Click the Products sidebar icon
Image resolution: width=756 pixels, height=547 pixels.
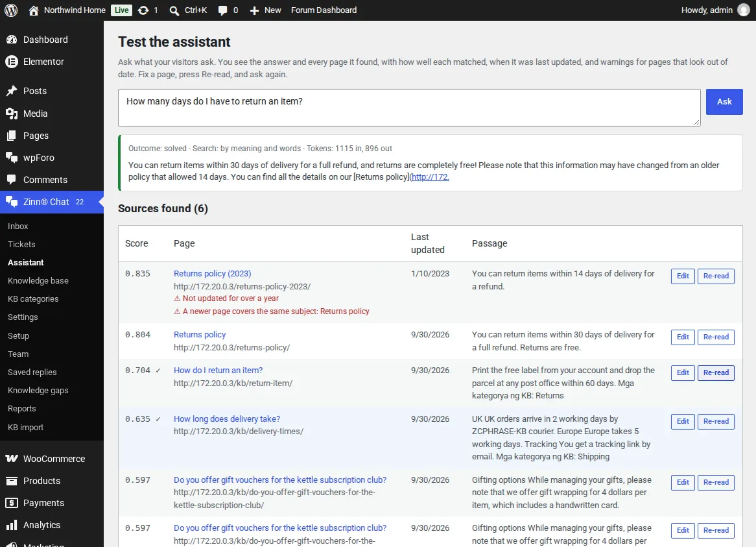[x=12, y=481]
